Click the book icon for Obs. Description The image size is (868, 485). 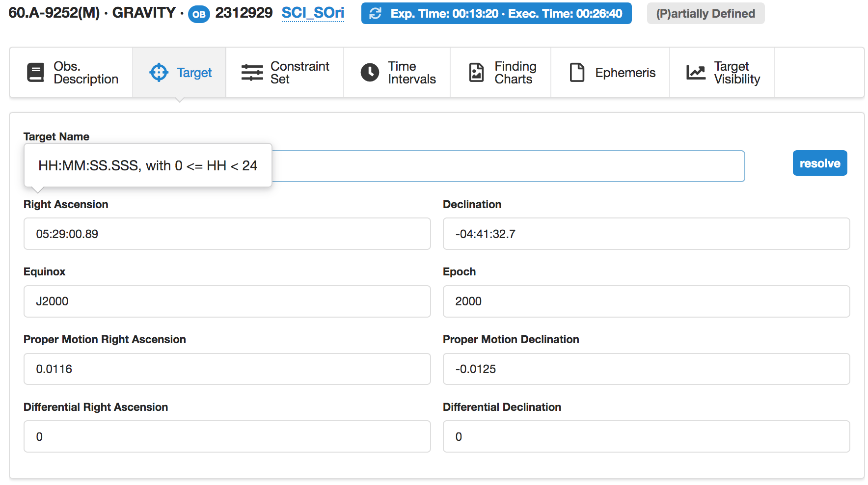[35, 73]
